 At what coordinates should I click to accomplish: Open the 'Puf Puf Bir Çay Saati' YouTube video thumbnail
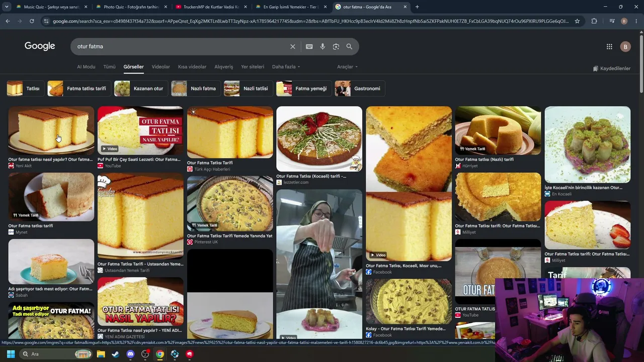click(x=140, y=130)
